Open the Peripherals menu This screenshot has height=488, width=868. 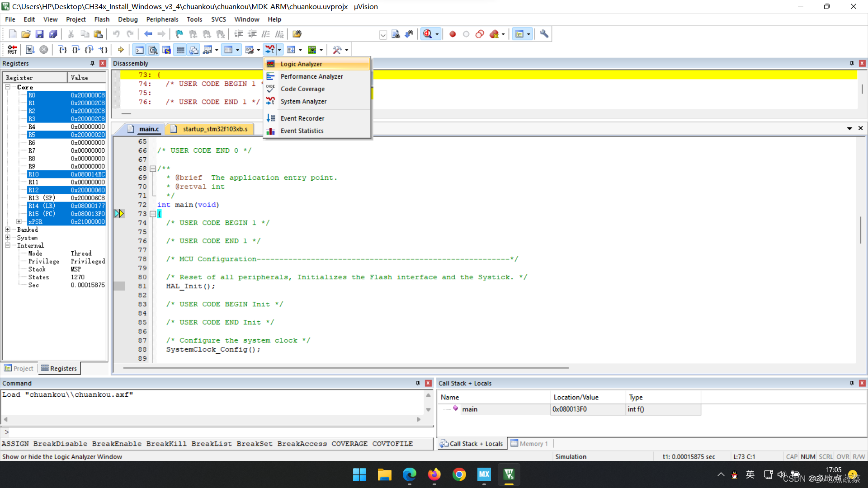162,19
